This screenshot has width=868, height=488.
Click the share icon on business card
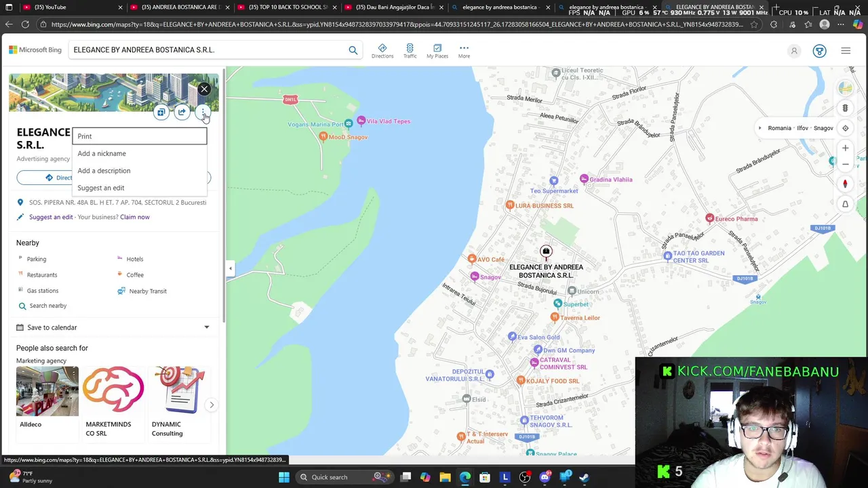pyautogui.click(x=182, y=113)
